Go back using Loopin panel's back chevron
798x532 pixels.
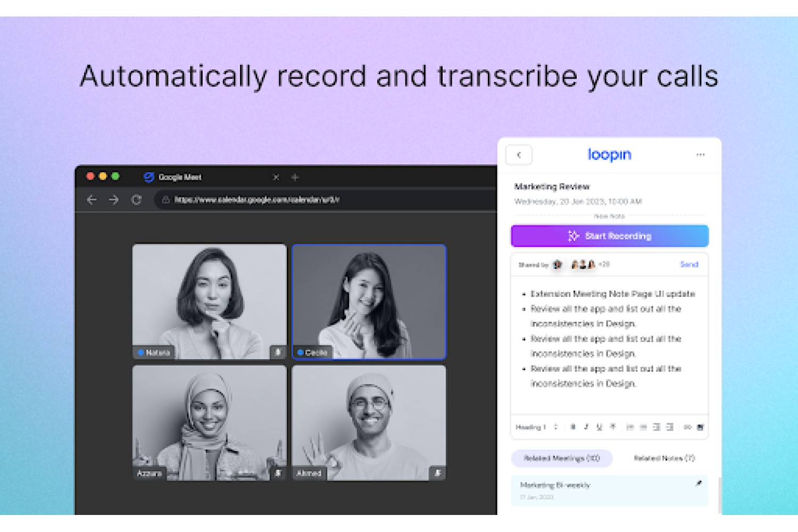coord(519,155)
